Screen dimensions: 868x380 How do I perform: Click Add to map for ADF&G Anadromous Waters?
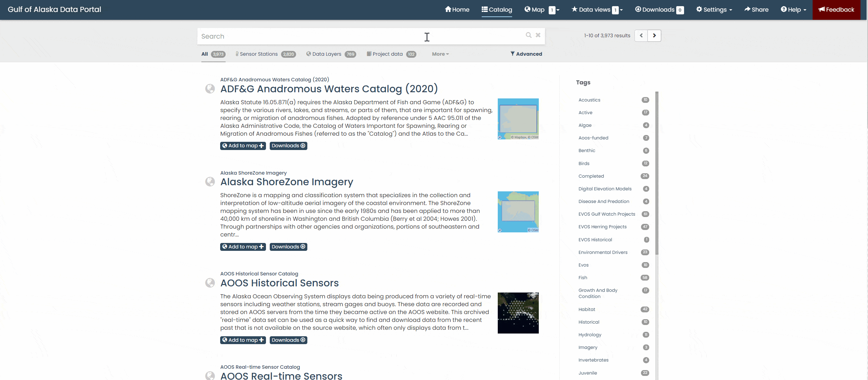point(242,146)
